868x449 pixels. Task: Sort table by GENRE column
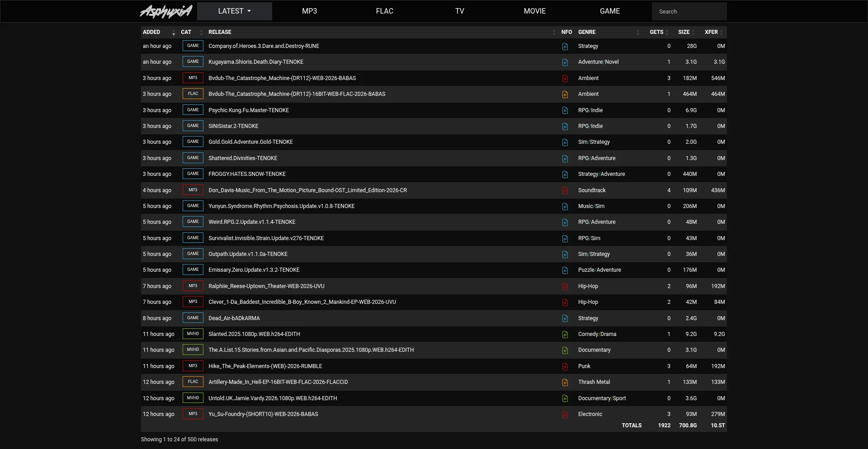609,32
